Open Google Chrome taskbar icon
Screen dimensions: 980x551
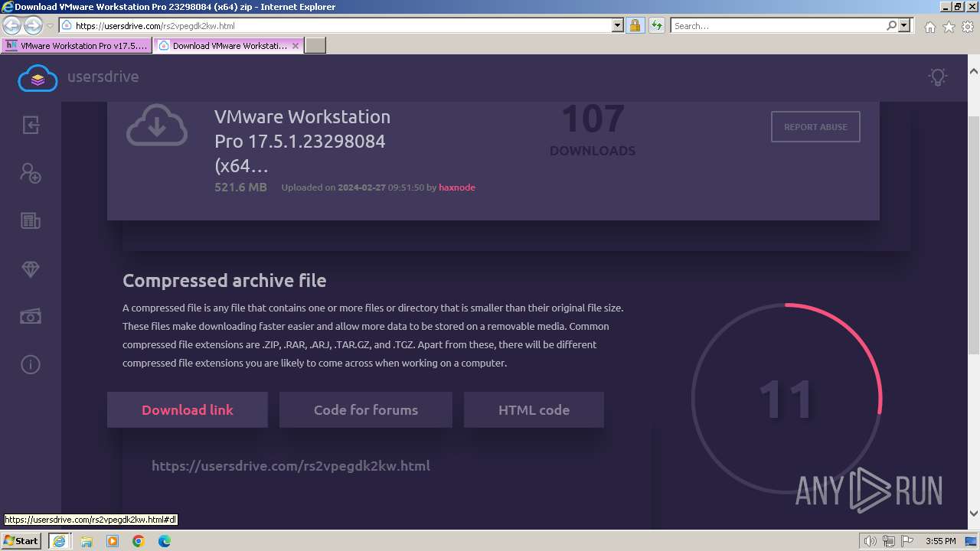tap(139, 540)
